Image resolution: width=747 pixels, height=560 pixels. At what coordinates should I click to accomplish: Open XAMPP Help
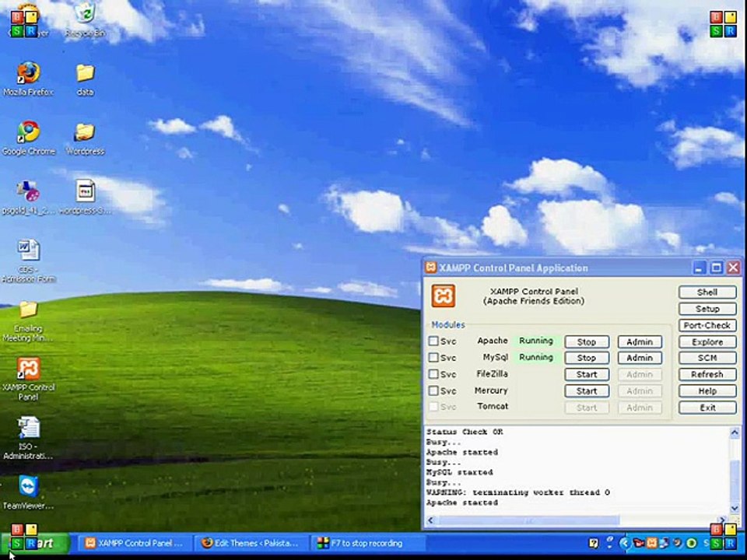707,391
